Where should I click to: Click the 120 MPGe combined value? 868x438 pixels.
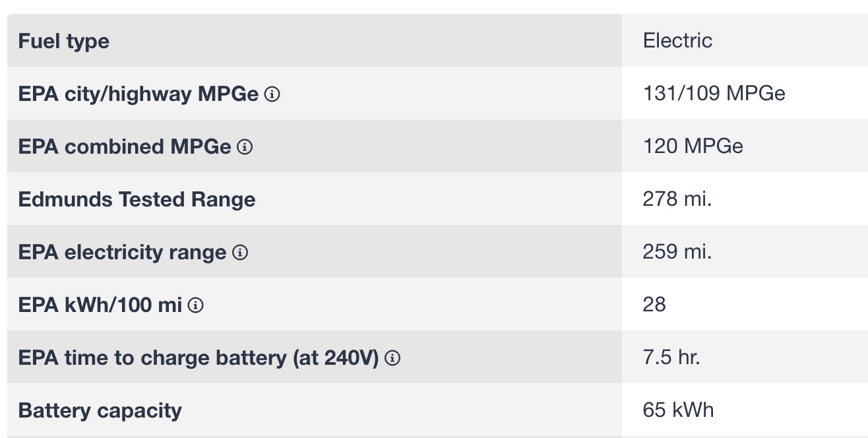coord(693,146)
